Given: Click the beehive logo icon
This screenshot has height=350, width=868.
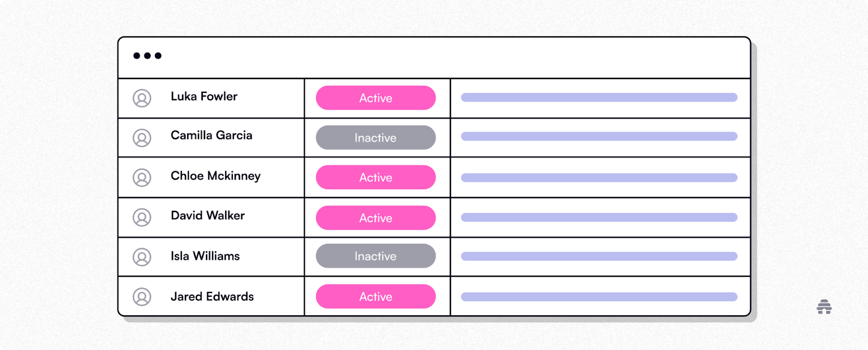Looking at the screenshot, I should click(x=824, y=307).
